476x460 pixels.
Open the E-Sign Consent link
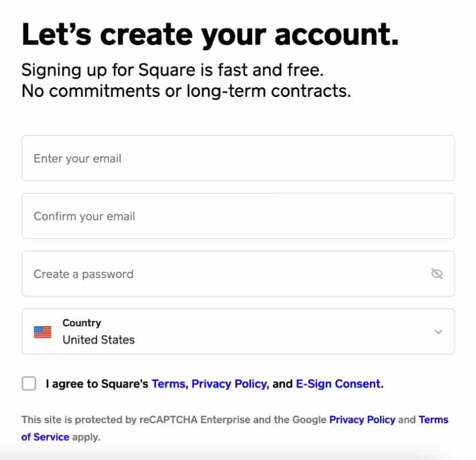338,383
